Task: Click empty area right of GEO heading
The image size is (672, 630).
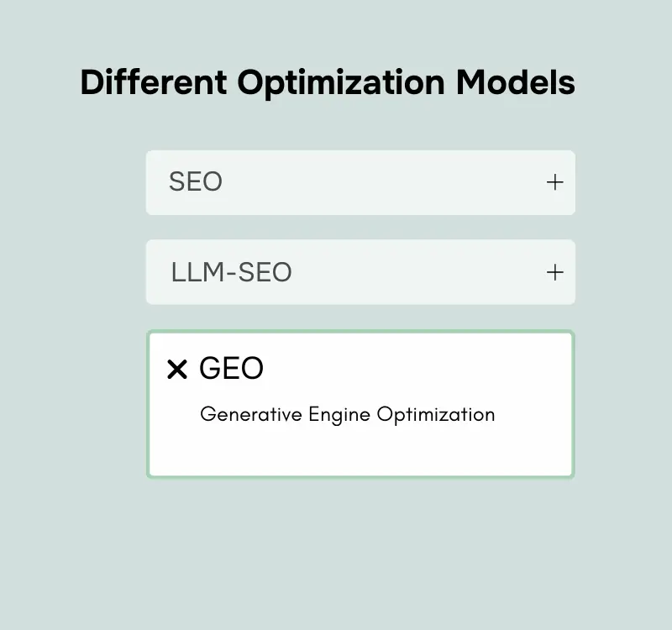Action: pos(420,369)
